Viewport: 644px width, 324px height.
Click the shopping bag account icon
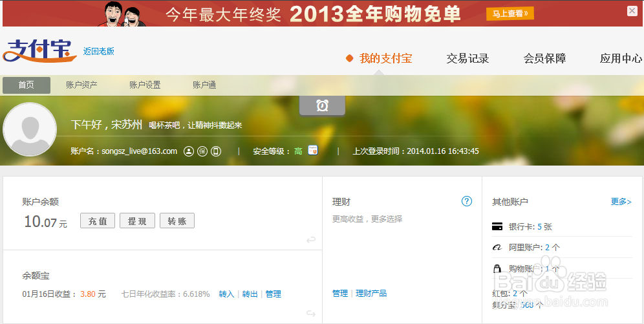click(497, 268)
